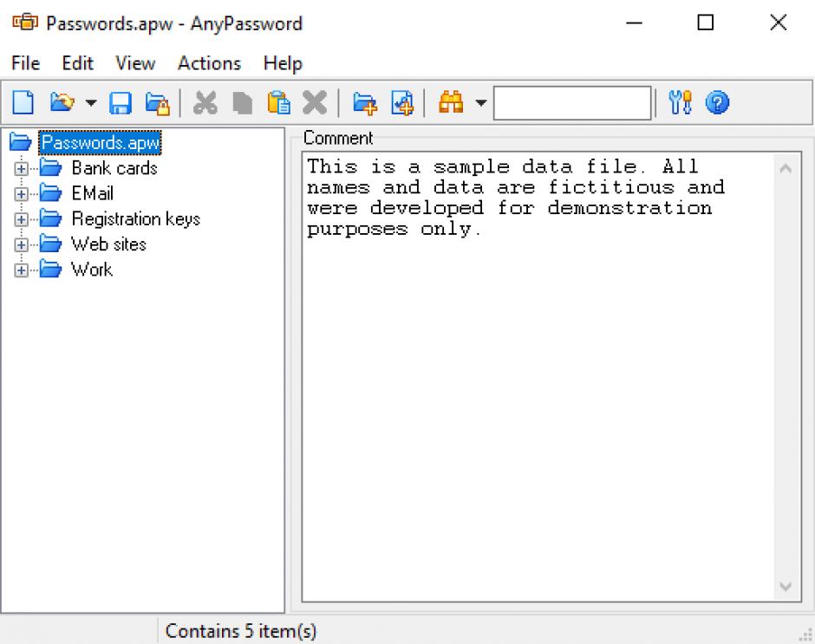Select the Registration keys tree item
The image size is (815, 644).
click(135, 218)
